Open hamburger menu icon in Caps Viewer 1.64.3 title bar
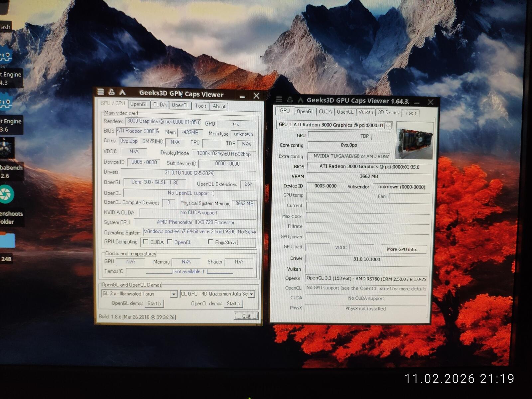This screenshot has height=399, width=532. [279, 99]
